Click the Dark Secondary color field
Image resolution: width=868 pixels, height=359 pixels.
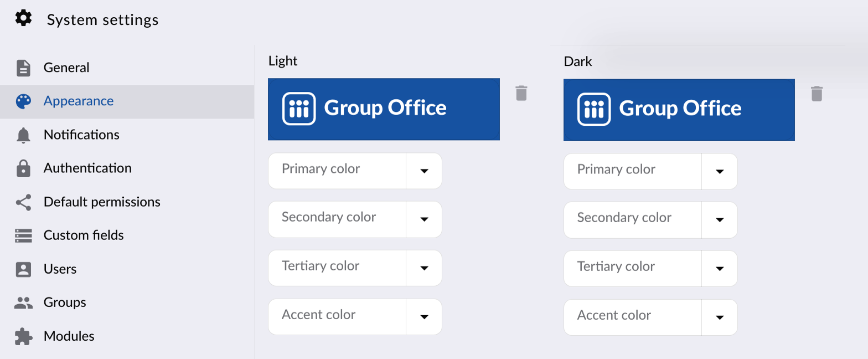[x=633, y=220]
